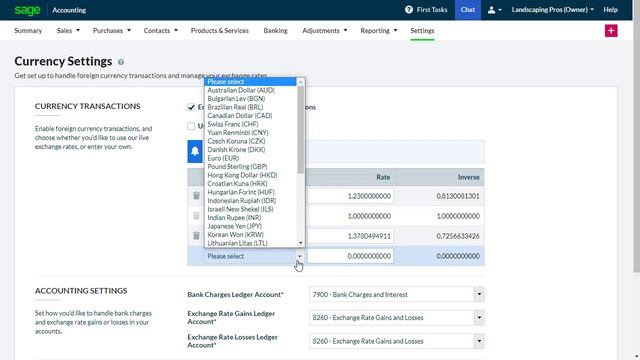Choose Lithuanian Litas (LTL) from list
The height and width of the screenshot is (360, 640).
(250, 243)
